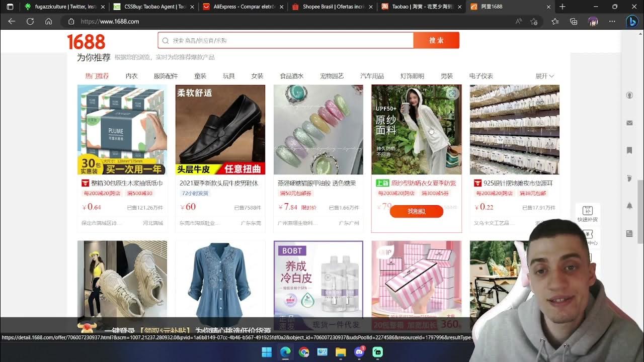Switch to Taobao tab
The width and height of the screenshot is (644, 362).
[x=420, y=7]
